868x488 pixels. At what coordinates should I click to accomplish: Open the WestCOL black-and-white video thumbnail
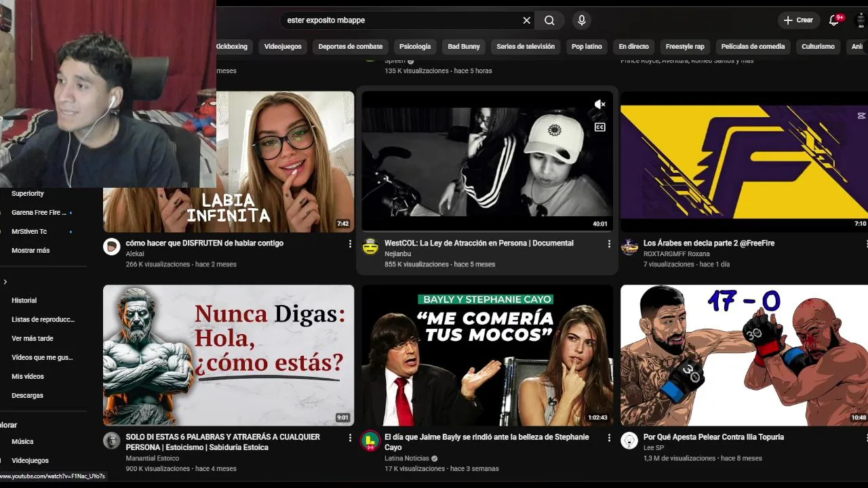click(487, 162)
